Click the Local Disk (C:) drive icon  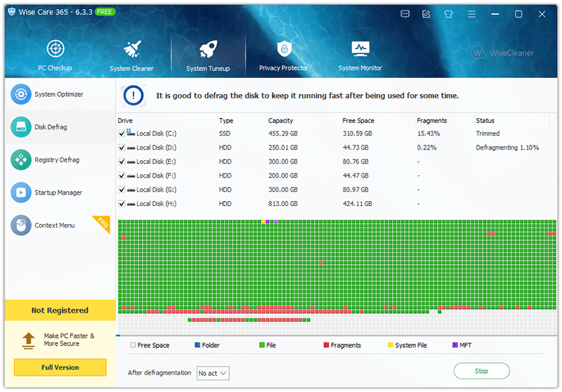click(x=131, y=133)
